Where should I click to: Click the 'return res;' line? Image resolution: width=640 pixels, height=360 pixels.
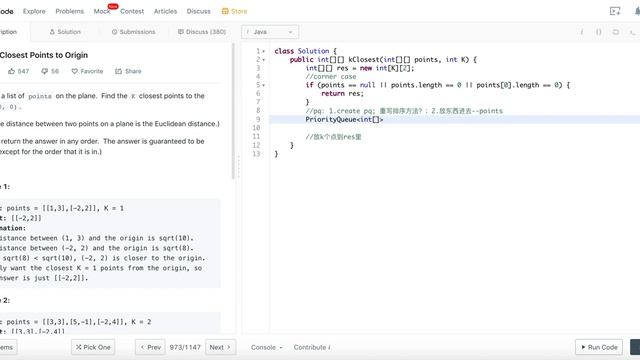click(x=342, y=93)
